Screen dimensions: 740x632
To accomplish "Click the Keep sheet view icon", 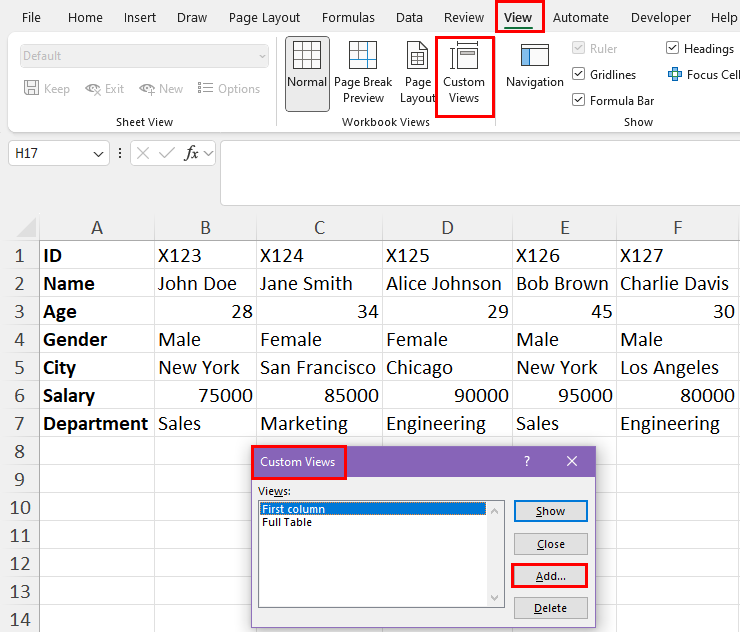I will tap(31, 88).
